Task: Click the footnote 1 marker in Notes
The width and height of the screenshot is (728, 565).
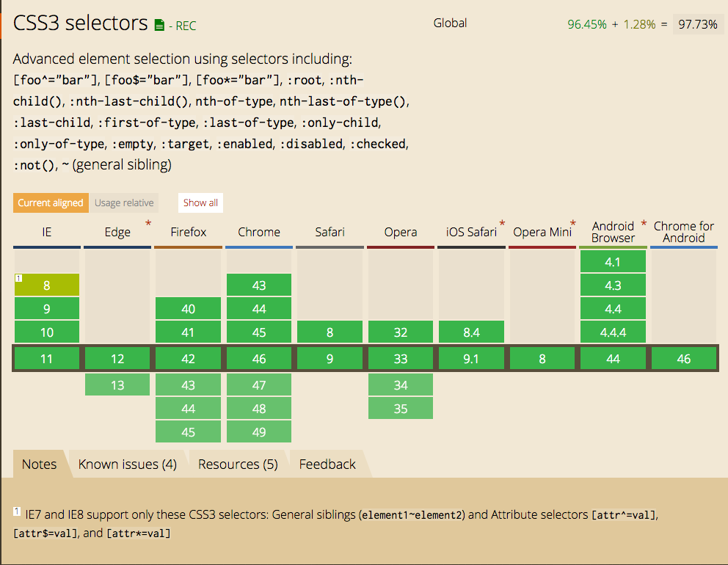Action: click(x=16, y=511)
